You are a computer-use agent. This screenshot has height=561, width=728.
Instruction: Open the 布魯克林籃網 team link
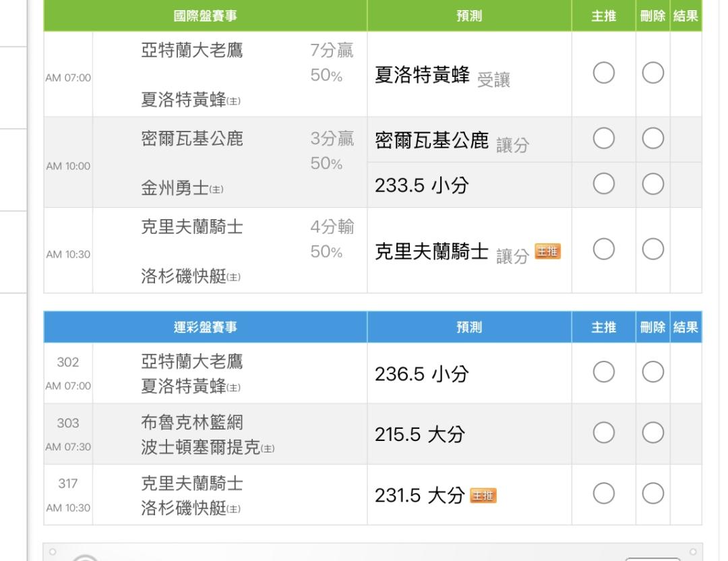click(191, 423)
